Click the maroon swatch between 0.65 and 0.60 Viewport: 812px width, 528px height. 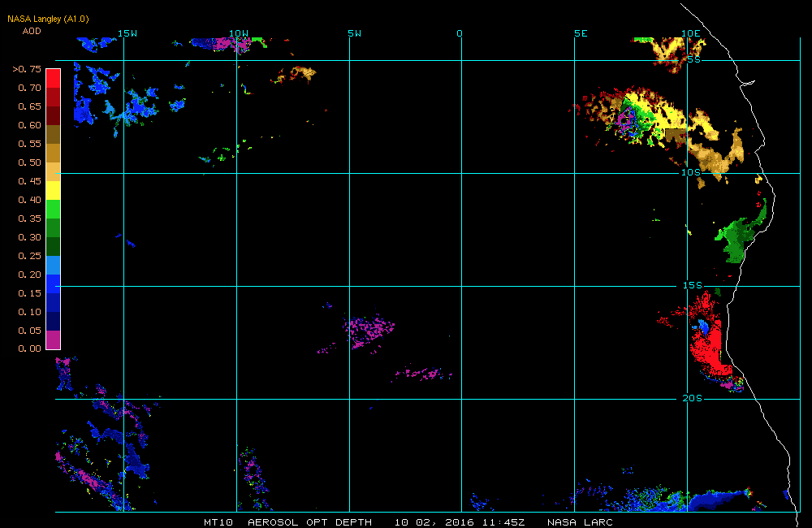54,115
